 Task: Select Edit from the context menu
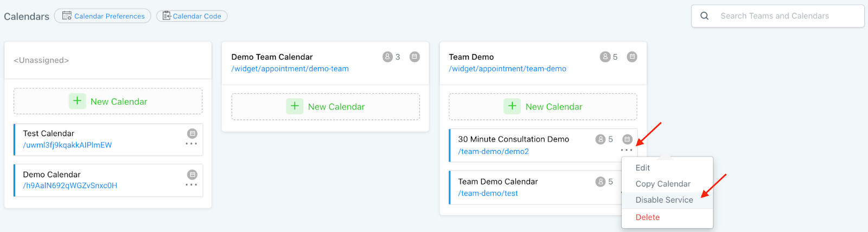tap(643, 168)
